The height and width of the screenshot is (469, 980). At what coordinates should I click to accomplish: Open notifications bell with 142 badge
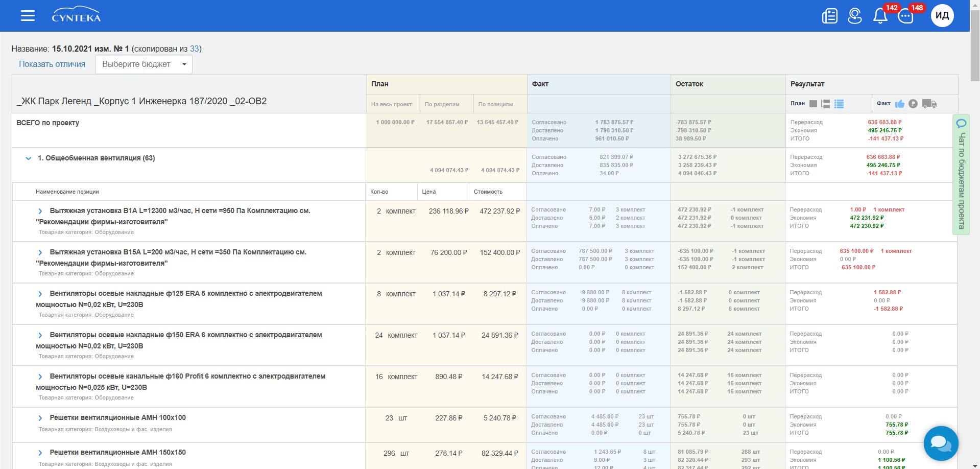click(880, 16)
